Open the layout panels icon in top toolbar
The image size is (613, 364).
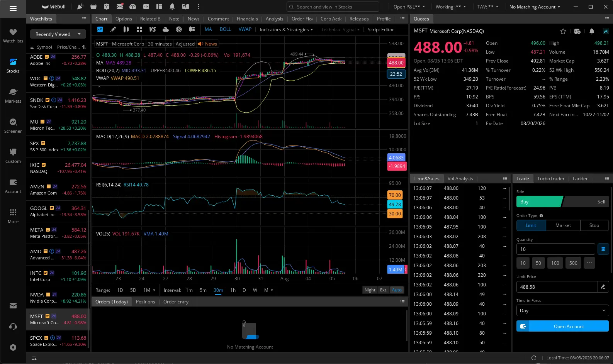tap(159, 7)
